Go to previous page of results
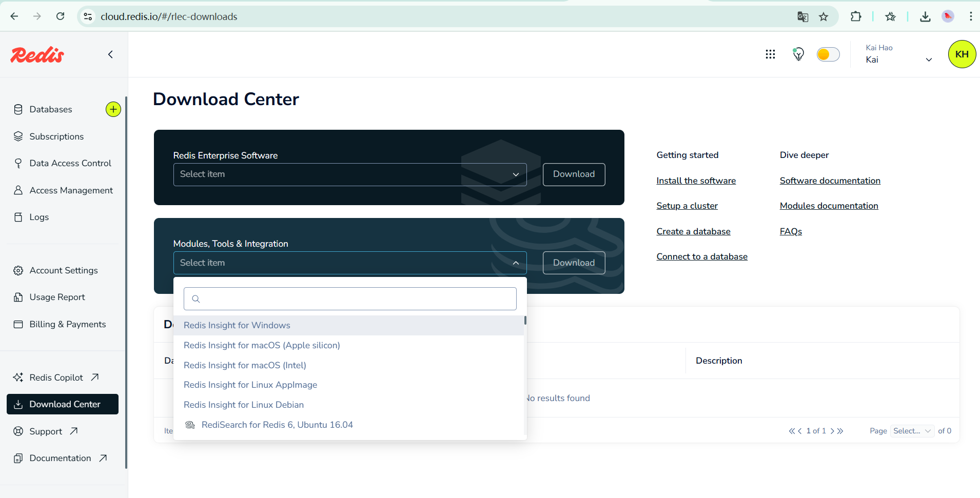Screen dimensions: 980x498 (799, 431)
